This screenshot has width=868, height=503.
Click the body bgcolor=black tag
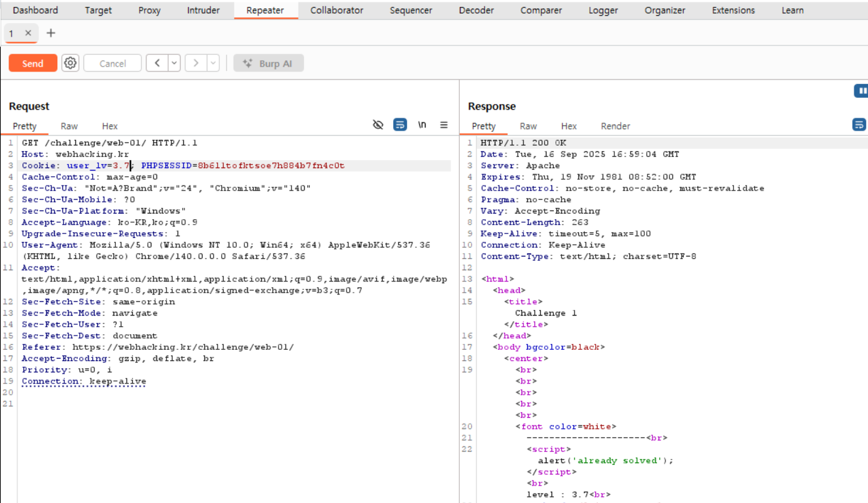549,347
